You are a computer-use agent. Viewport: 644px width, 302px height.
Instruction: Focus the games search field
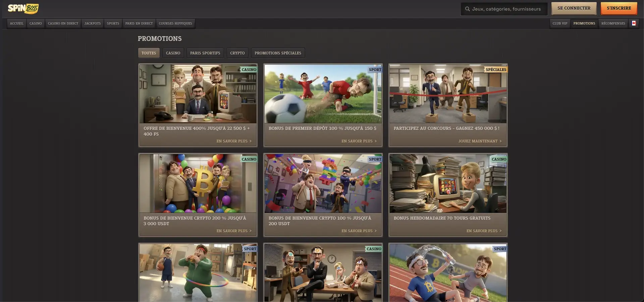coord(504,9)
